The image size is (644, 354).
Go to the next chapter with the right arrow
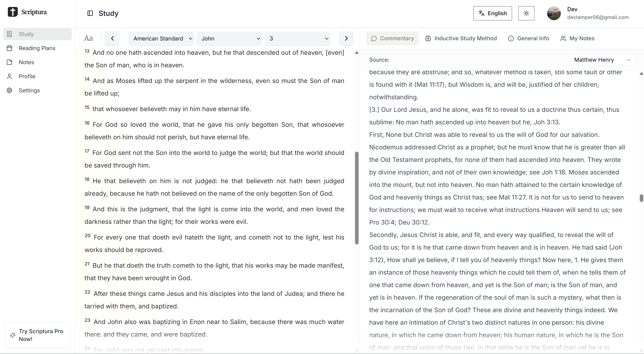(346, 38)
